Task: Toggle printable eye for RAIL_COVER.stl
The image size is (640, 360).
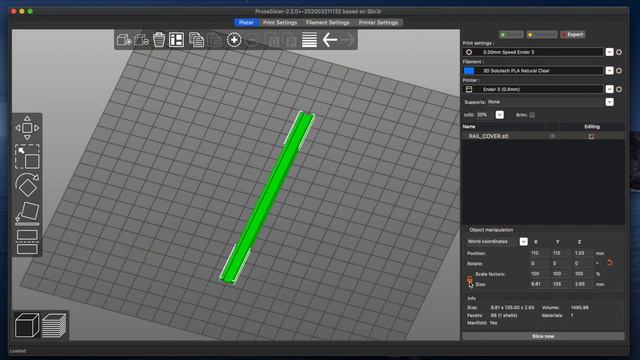Action: click(552, 136)
